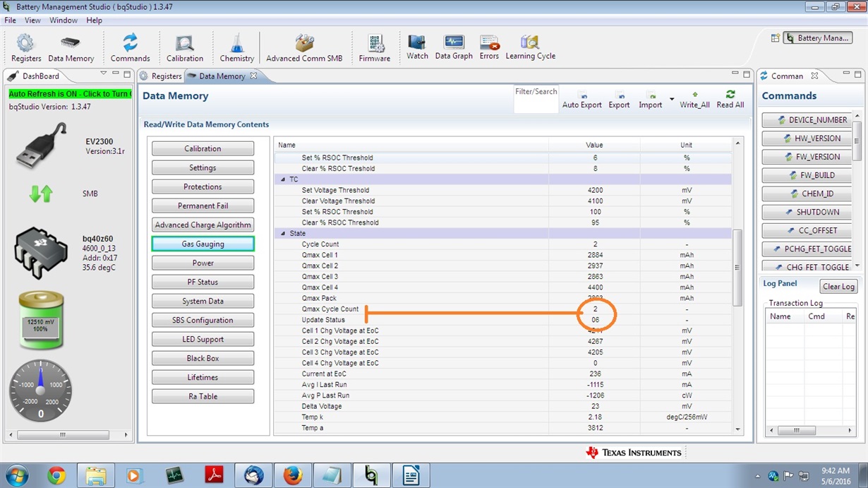Send the DEVICE_NUMBER command
Image resolution: width=868 pixels, height=488 pixels.
coord(807,120)
